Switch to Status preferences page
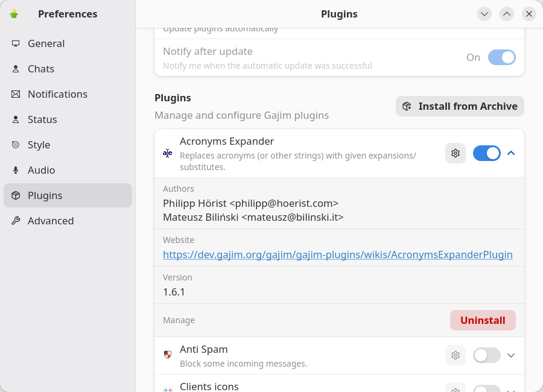This screenshot has width=543, height=392. click(68, 119)
